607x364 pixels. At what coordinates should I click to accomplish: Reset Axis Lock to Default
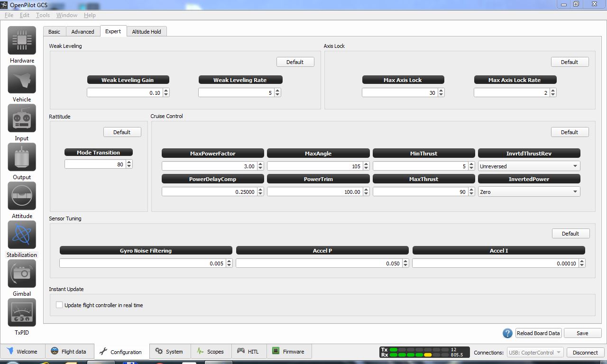click(570, 62)
